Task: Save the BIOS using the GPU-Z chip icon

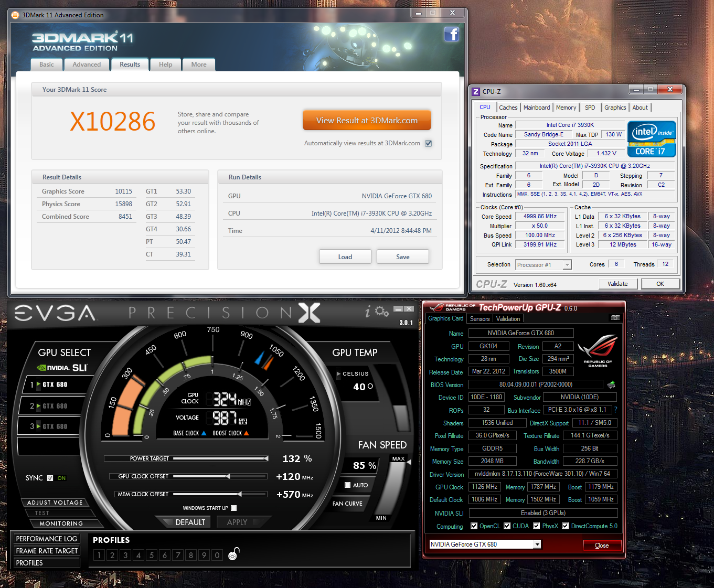Action: tap(611, 384)
